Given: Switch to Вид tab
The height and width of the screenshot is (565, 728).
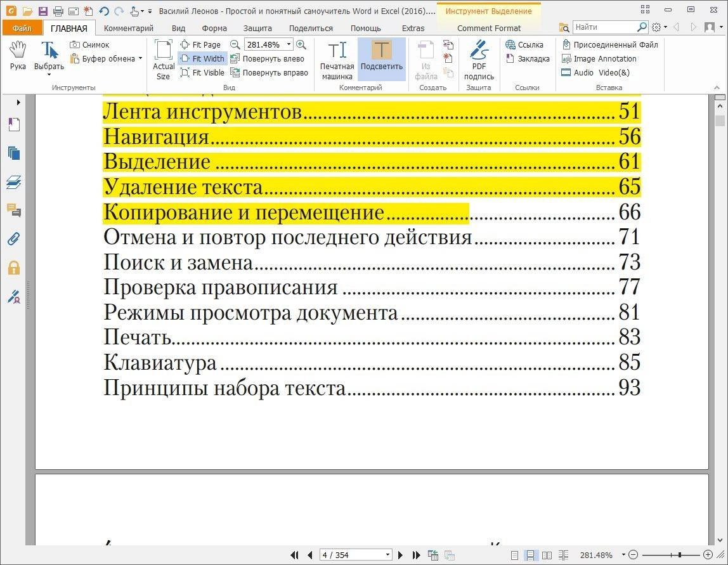Looking at the screenshot, I should [178, 28].
